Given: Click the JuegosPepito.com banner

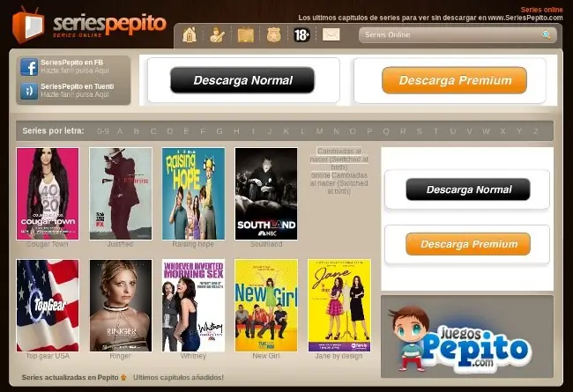Looking at the screenshot, I should click(x=467, y=337).
